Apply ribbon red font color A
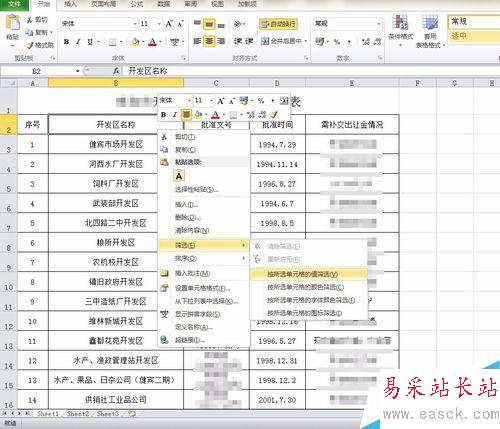This screenshot has width=500, height=429. coord(152,42)
